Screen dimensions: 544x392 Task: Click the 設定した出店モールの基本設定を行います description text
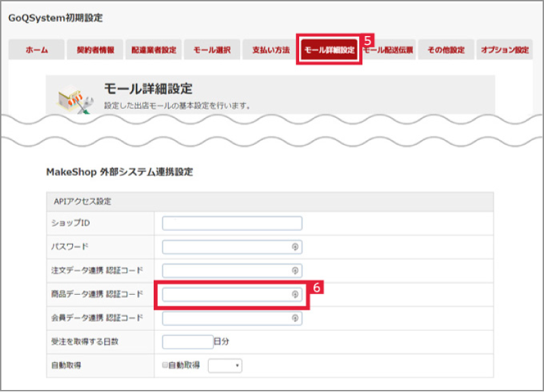(x=177, y=105)
